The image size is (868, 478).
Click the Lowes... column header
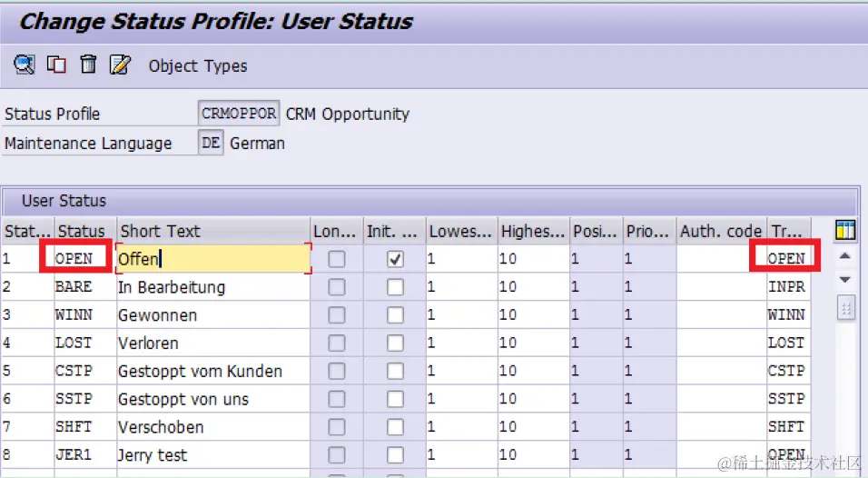coord(461,231)
